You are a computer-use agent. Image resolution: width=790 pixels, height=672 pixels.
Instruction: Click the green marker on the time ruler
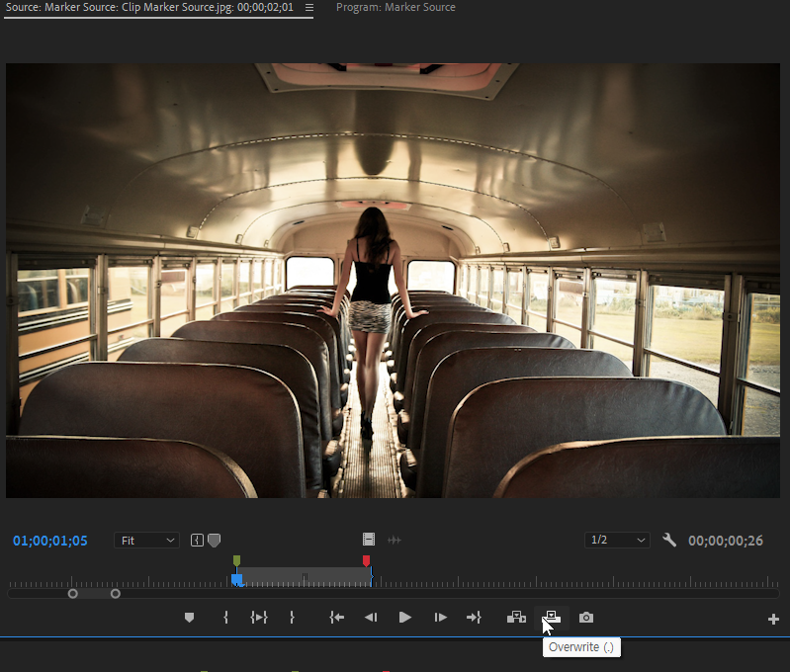[x=236, y=561]
